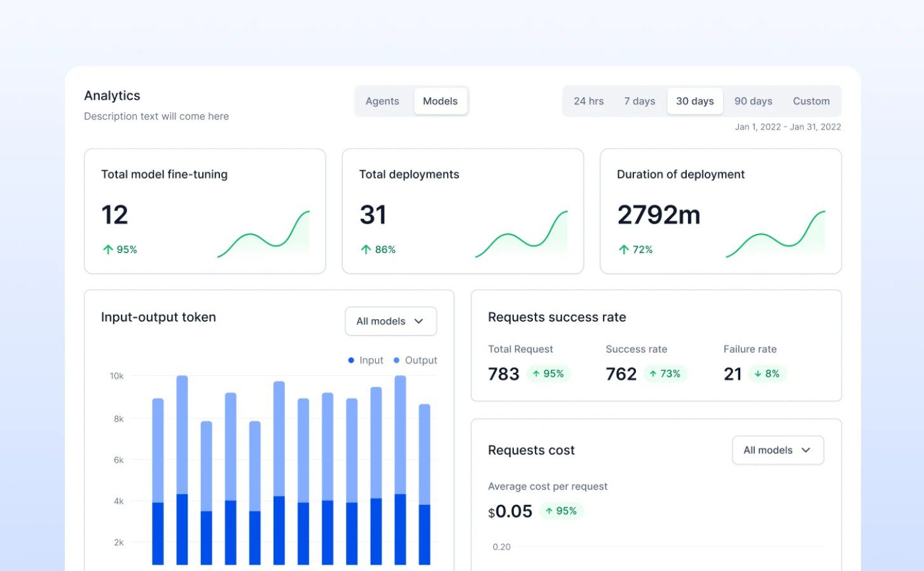This screenshot has height=571, width=924.
Task: Click the 7 days range button
Action: (639, 101)
